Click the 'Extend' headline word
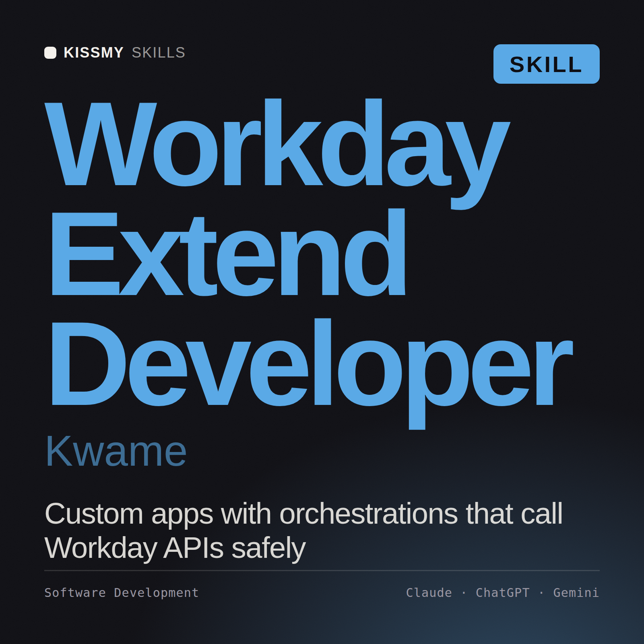Viewport: 644px width, 644px height. coord(228,252)
